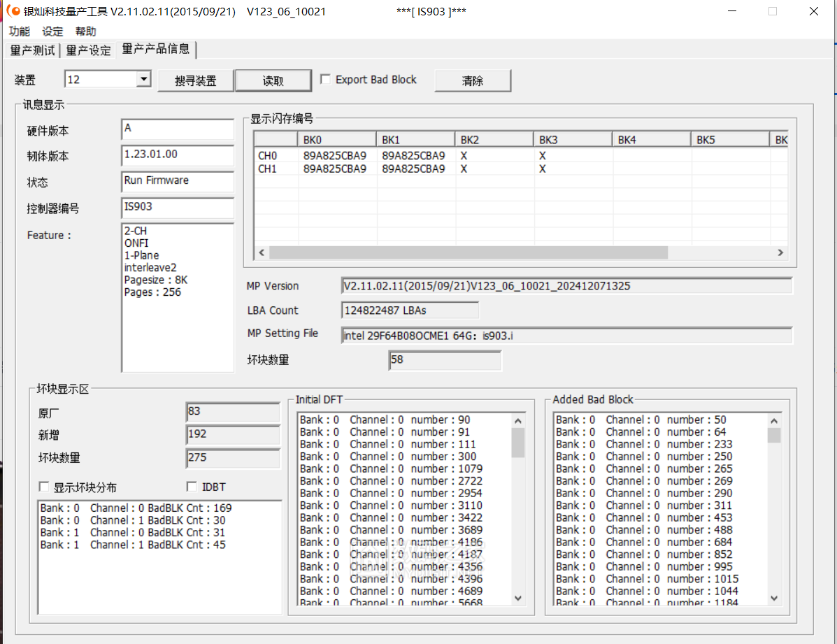The height and width of the screenshot is (644, 837).
Task: Click the 控制器编号 field IS903
Action: pyautogui.click(x=178, y=208)
